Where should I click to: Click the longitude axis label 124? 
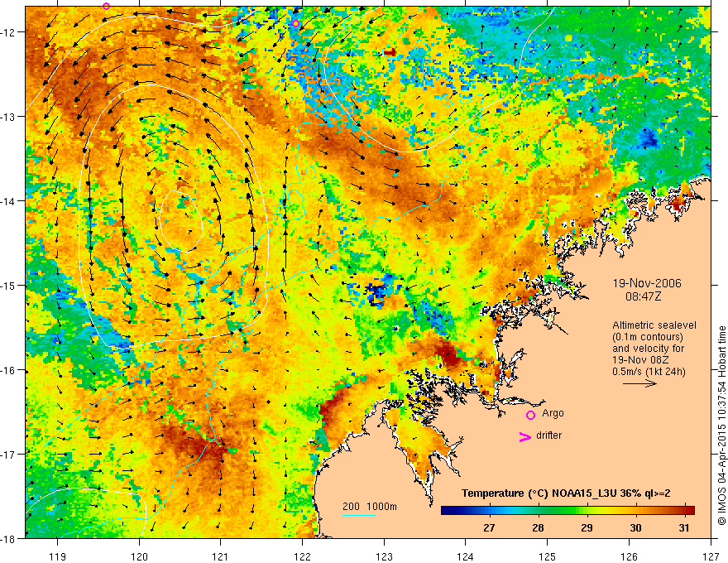[x=466, y=556]
